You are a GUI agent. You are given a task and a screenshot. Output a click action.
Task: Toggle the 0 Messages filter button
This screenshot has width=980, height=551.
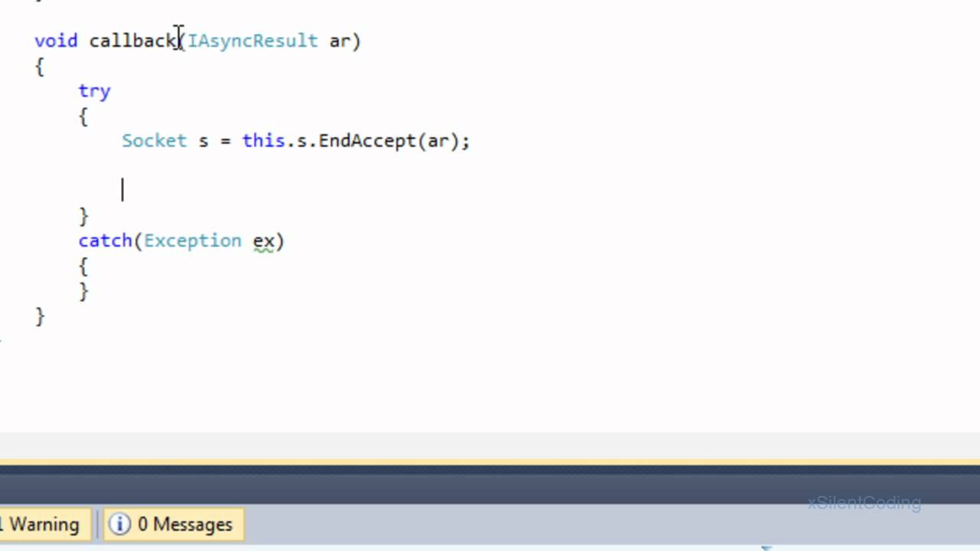coord(174,524)
